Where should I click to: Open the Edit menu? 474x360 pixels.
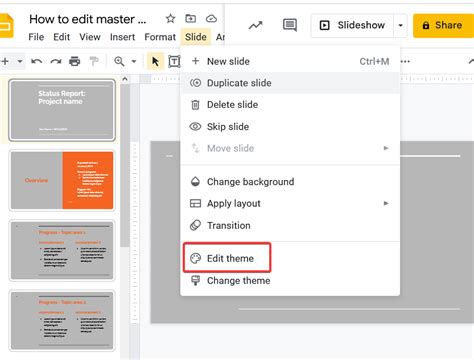click(61, 37)
